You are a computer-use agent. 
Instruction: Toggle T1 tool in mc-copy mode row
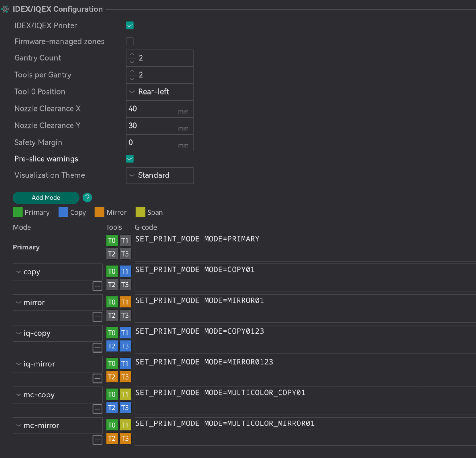click(x=125, y=394)
